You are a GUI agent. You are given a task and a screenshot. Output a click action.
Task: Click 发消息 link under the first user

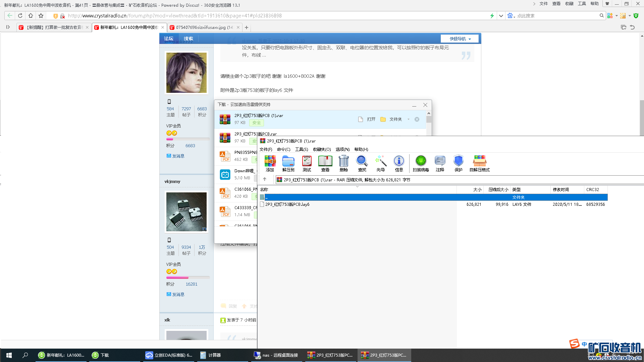(178, 156)
